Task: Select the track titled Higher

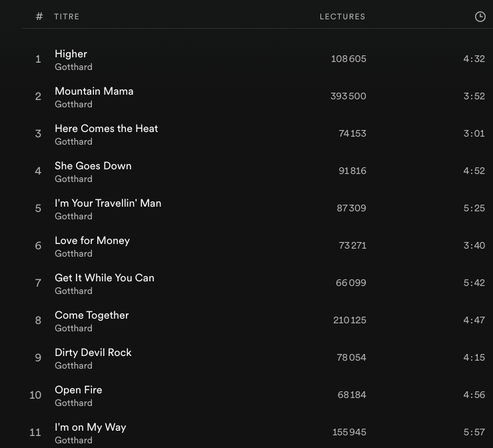Action: (x=71, y=54)
